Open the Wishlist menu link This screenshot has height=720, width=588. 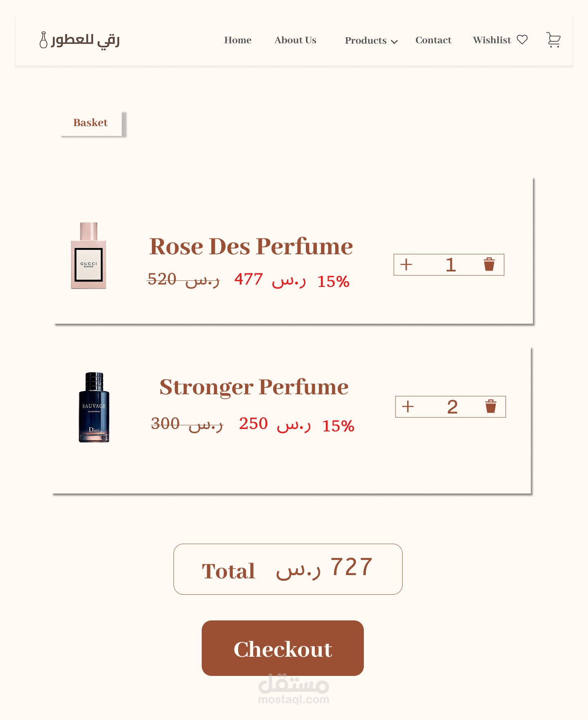(x=492, y=40)
